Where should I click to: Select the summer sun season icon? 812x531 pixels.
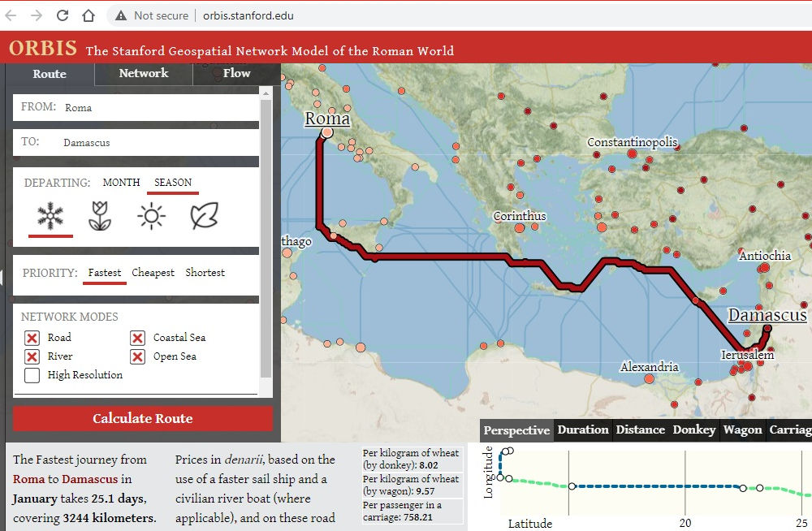[x=151, y=216]
